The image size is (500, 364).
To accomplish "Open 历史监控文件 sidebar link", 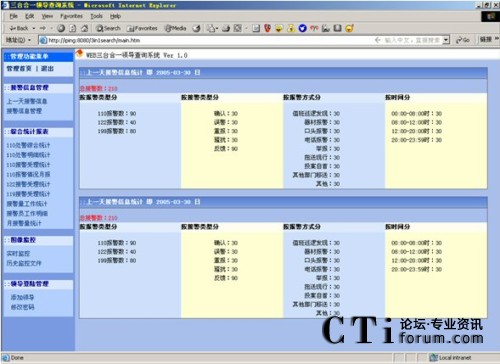I will 24,263.
